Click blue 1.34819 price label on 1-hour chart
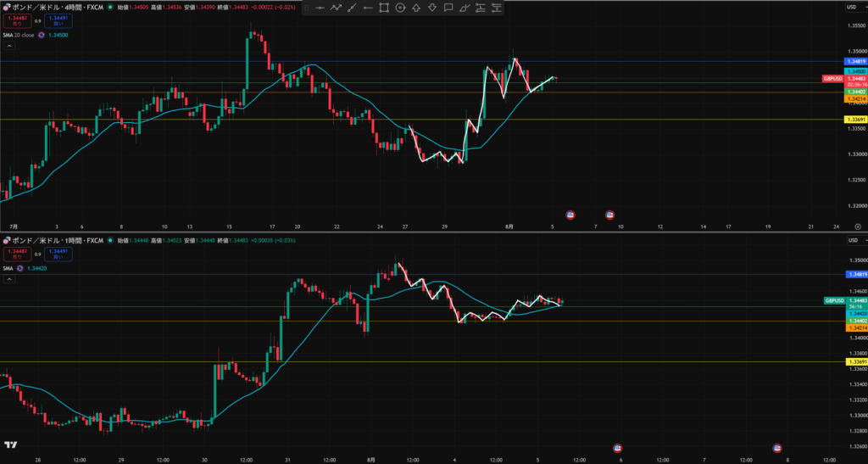 [856, 274]
